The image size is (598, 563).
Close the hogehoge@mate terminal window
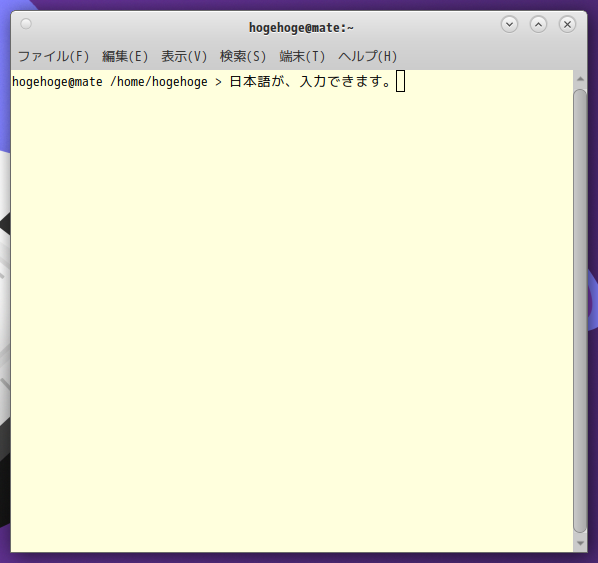pos(567,24)
